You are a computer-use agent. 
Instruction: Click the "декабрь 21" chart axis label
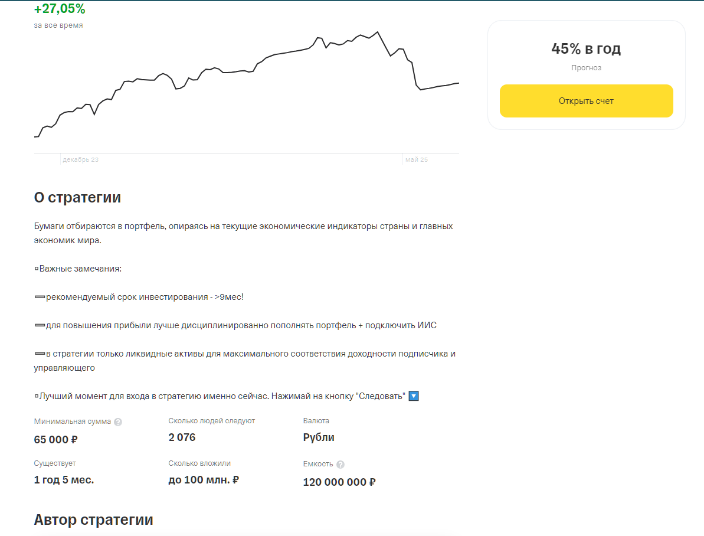[x=80, y=159]
